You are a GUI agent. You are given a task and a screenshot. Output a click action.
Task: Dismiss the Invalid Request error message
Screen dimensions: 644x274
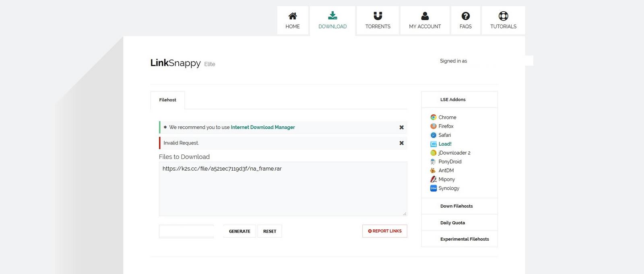click(401, 143)
